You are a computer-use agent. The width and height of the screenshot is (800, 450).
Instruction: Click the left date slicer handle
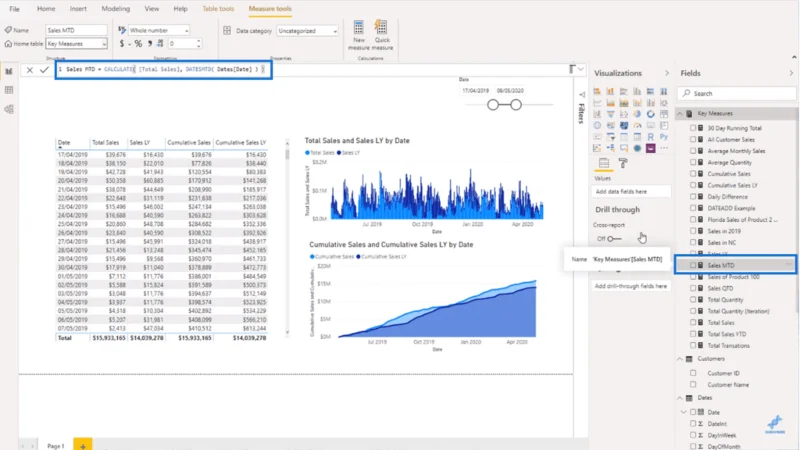coord(492,105)
